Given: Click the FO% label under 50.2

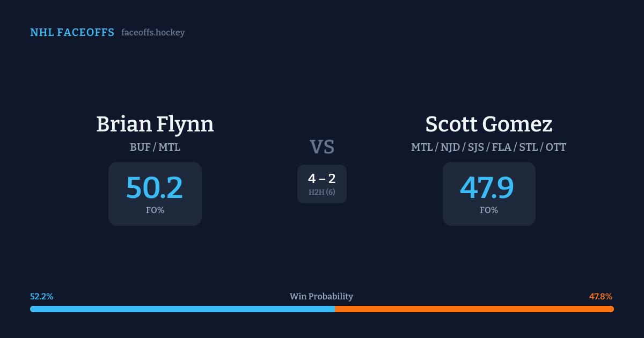Looking at the screenshot, I should (155, 210).
